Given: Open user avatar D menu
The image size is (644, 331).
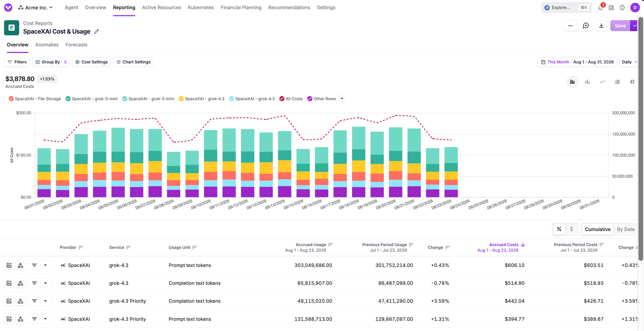Looking at the screenshot, I should click(x=635, y=8).
